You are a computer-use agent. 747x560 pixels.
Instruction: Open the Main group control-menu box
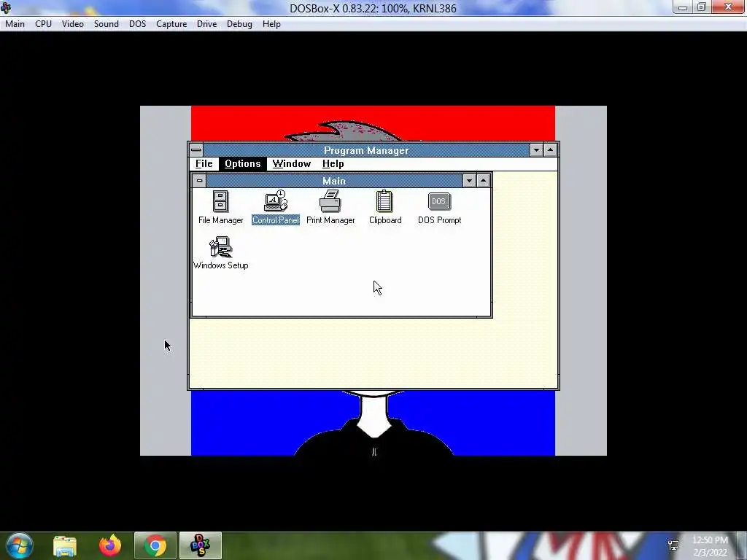point(199,181)
